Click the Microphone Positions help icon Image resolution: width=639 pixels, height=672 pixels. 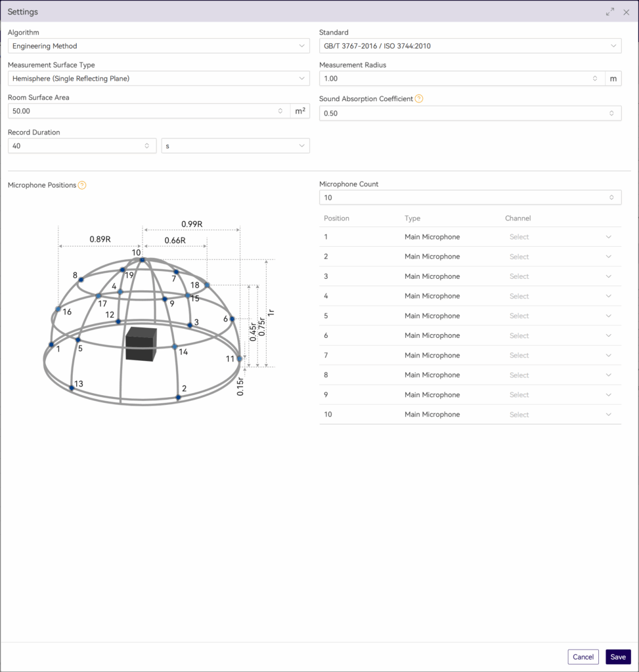tap(82, 185)
